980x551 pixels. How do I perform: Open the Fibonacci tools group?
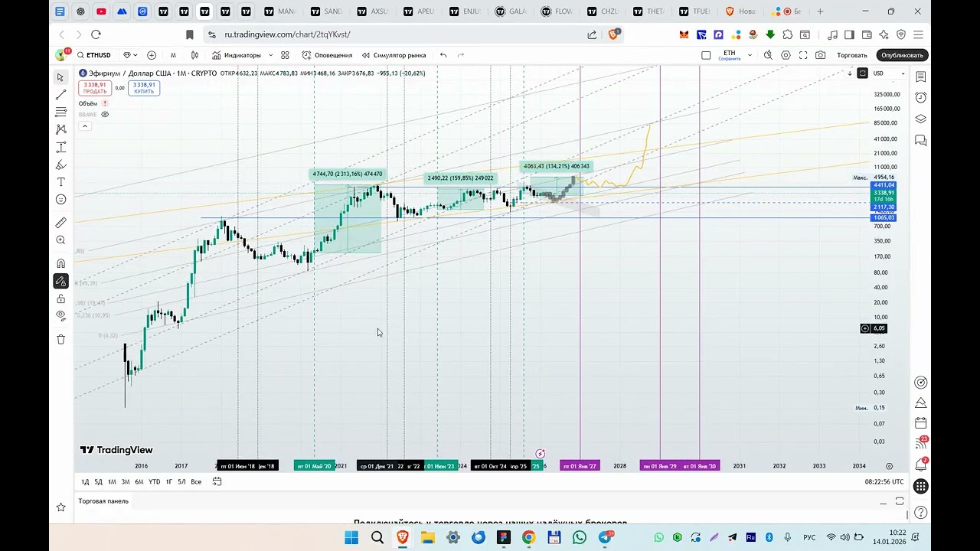pos(60,112)
